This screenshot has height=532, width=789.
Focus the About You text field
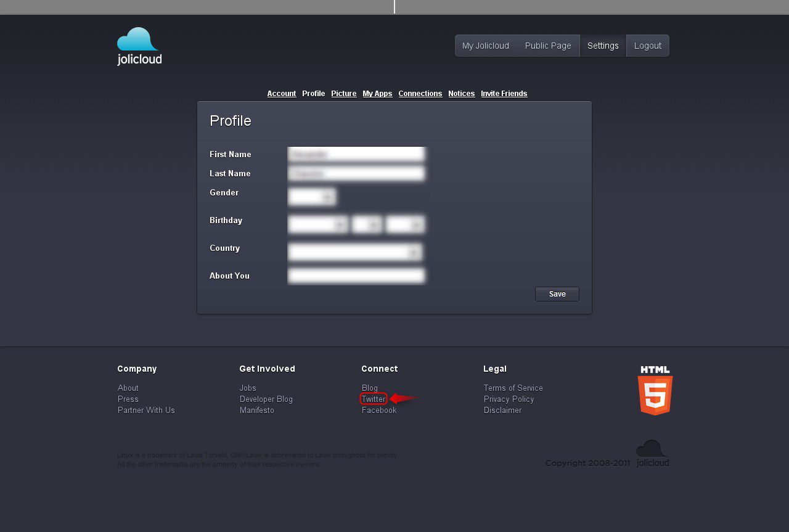coord(356,276)
